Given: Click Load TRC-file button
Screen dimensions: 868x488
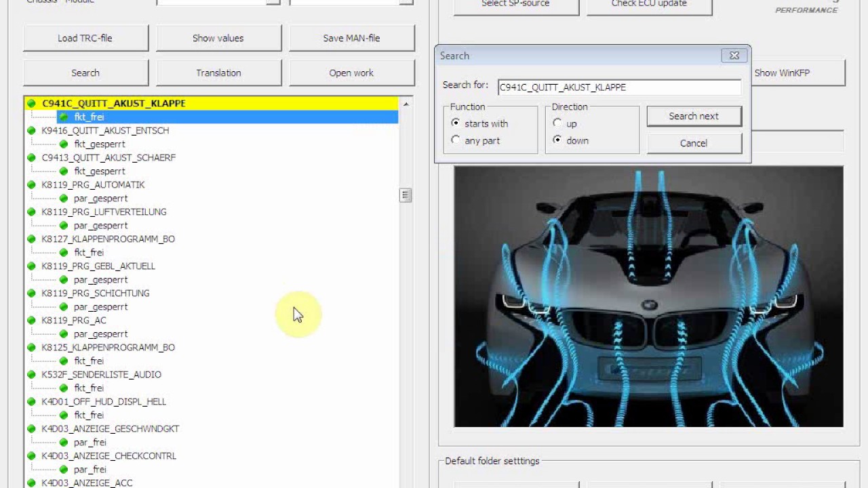Looking at the screenshot, I should pyautogui.click(x=85, y=38).
